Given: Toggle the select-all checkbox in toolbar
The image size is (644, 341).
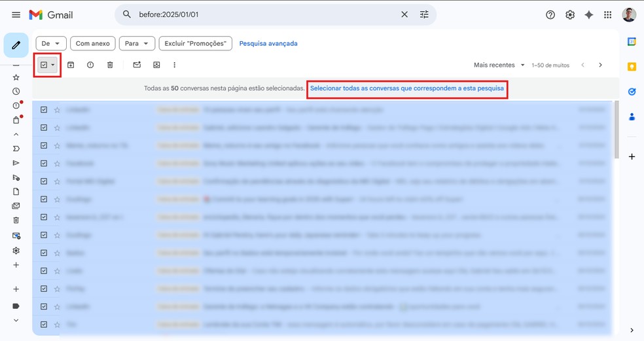Looking at the screenshot, I should click(x=44, y=65).
